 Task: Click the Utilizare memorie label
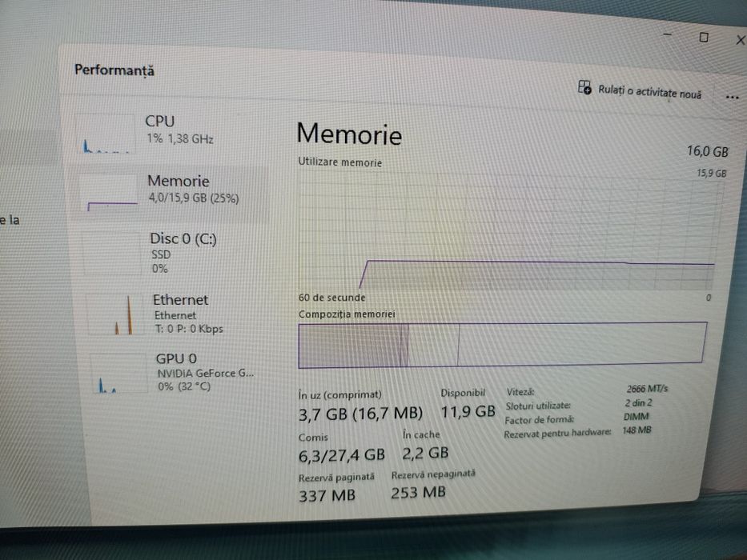coord(339,162)
